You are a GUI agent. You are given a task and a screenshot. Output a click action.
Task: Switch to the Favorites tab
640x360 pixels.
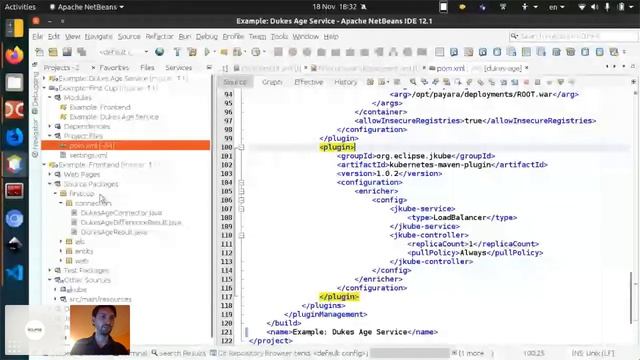114,67
